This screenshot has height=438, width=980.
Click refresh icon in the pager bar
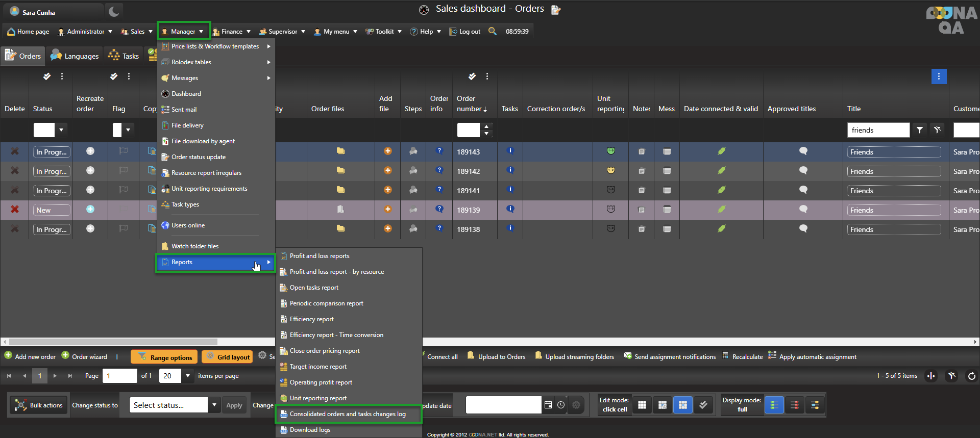(x=971, y=376)
